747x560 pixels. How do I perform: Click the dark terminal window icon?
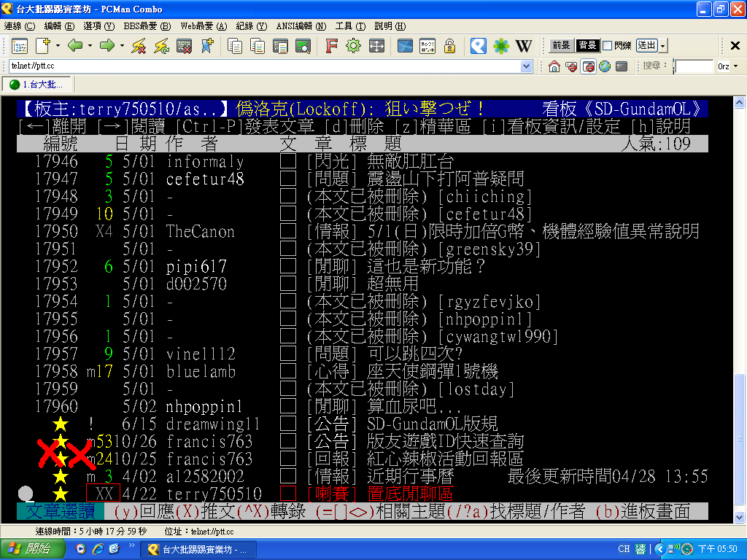(x=622, y=66)
